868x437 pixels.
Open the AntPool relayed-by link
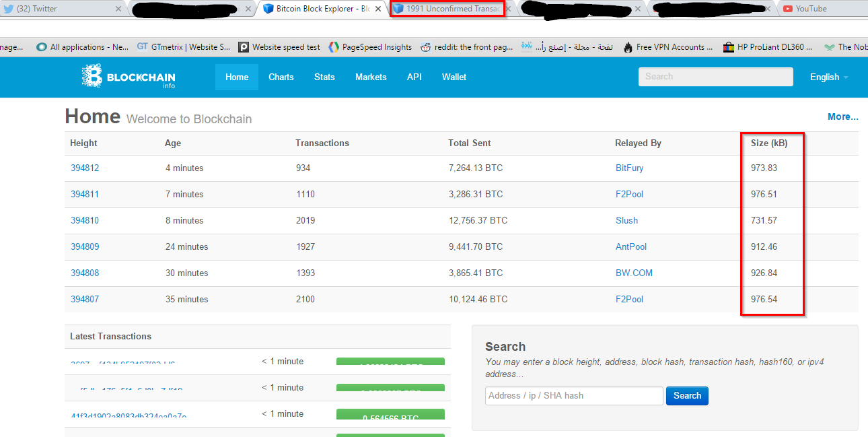click(631, 246)
